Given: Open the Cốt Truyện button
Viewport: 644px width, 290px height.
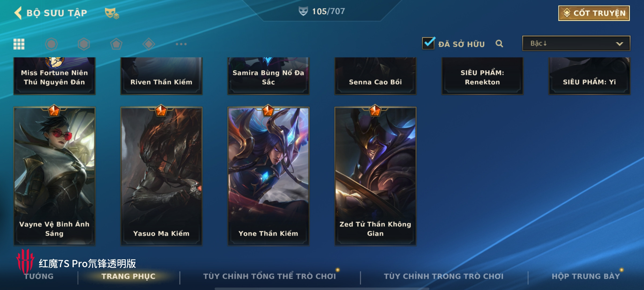Looking at the screenshot, I should pyautogui.click(x=594, y=13).
